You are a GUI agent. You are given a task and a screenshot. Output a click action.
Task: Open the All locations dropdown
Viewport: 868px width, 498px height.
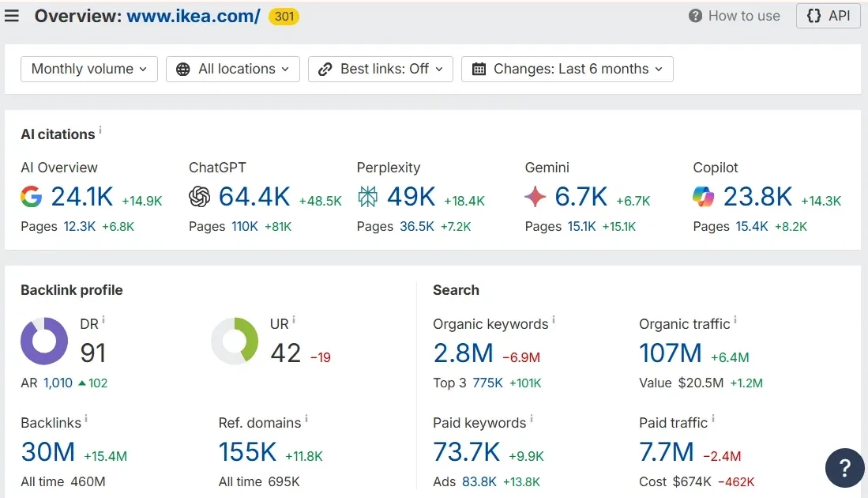(233, 70)
